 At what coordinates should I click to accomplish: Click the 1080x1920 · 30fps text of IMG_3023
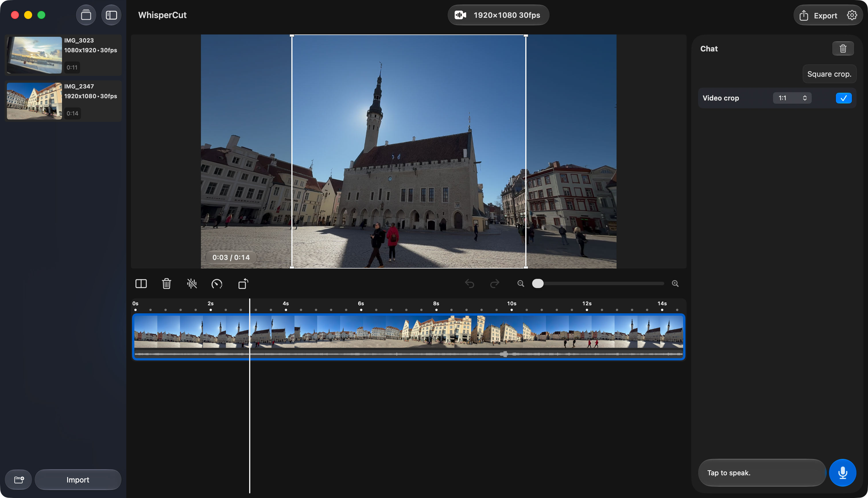[90, 50]
